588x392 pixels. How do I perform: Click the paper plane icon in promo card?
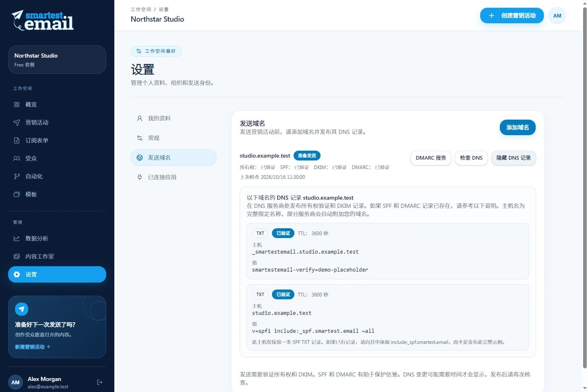[22, 309]
